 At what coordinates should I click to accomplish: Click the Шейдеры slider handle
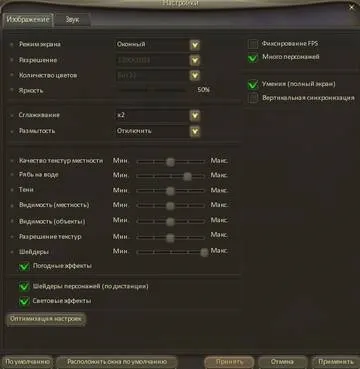click(204, 253)
